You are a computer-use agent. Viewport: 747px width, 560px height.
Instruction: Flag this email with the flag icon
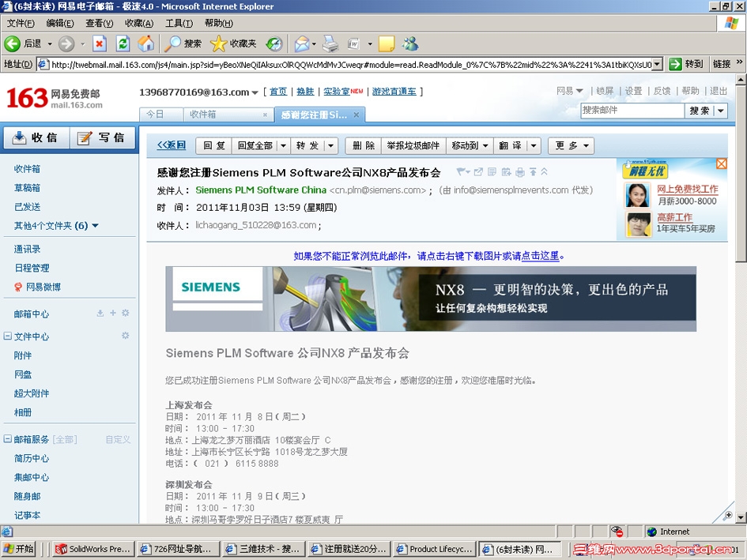coord(461,171)
